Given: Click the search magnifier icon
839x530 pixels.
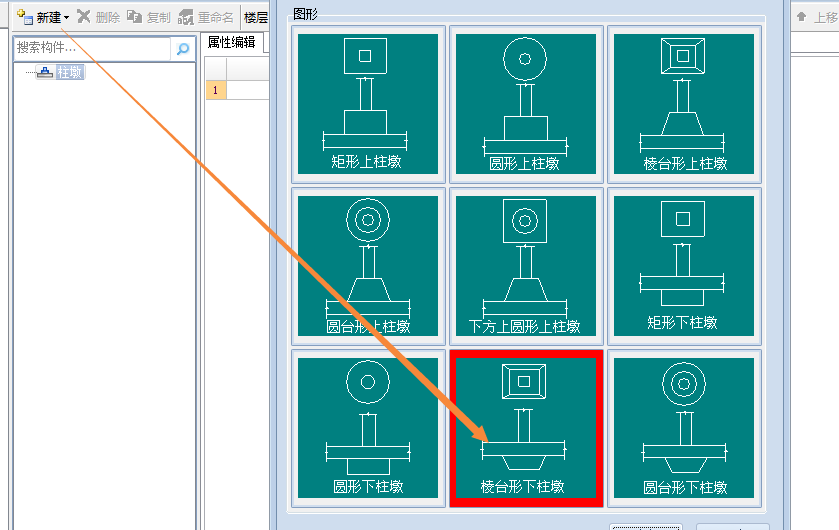Looking at the screenshot, I should point(183,49).
